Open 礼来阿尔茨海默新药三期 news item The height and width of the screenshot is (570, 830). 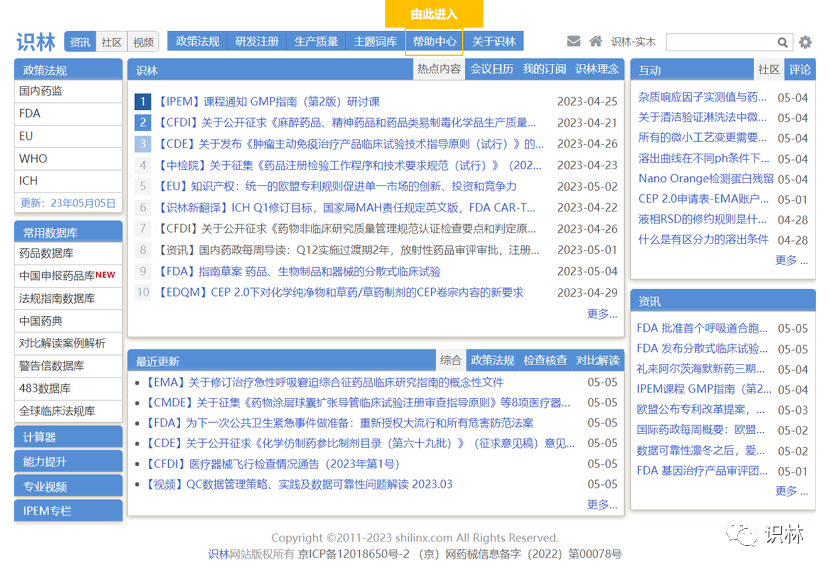(x=701, y=369)
